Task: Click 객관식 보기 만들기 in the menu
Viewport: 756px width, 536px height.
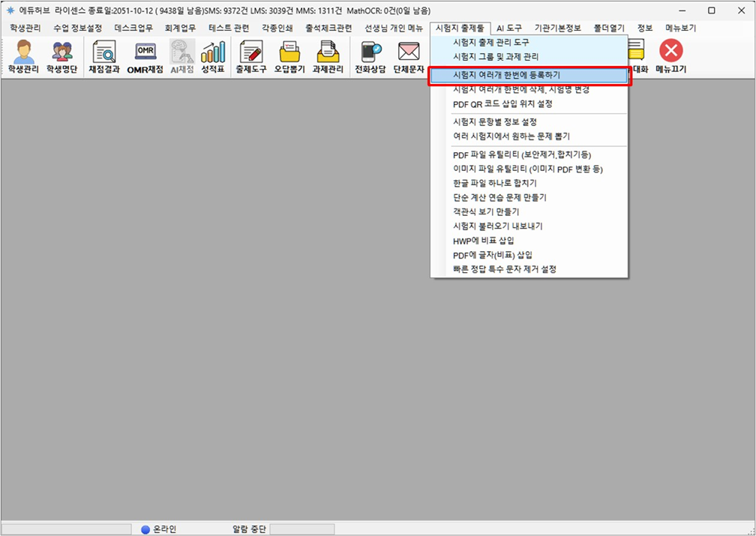Action: point(486,212)
